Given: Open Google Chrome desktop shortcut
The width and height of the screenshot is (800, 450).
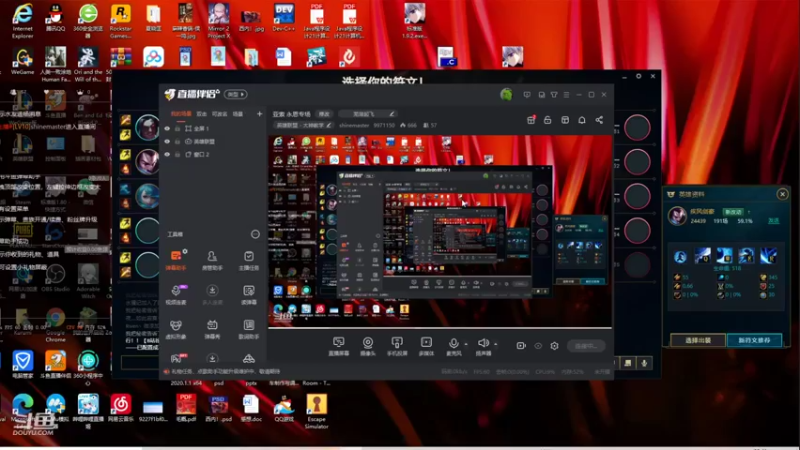Looking at the screenshot, I should pyautogui.click(x=56, y=326).
